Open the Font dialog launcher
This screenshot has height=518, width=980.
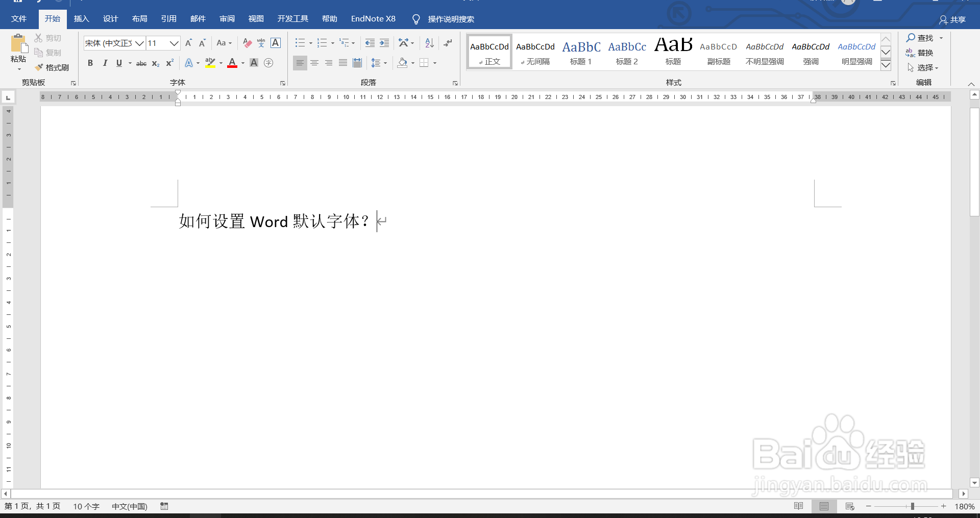pos(283,83)
